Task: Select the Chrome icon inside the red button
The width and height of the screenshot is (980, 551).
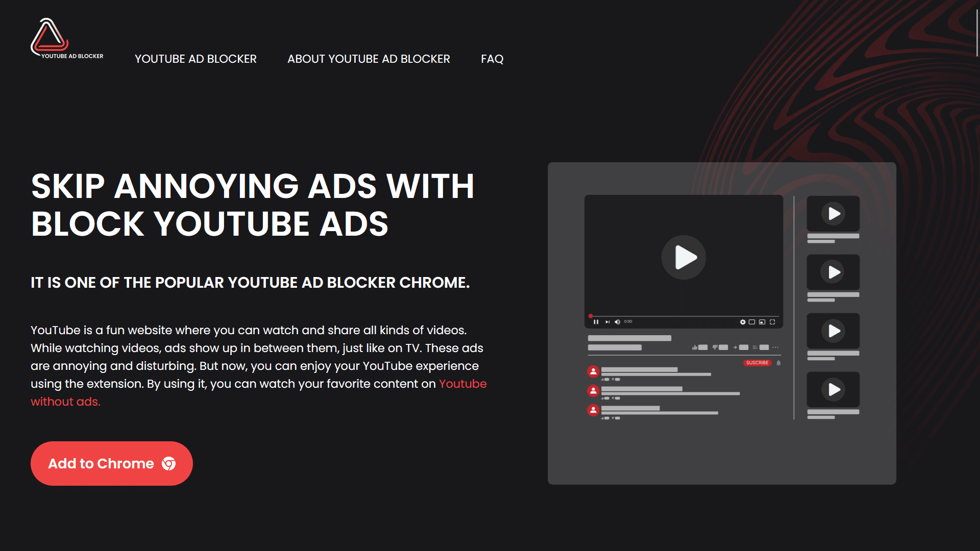Action: (x=168, y=463)
